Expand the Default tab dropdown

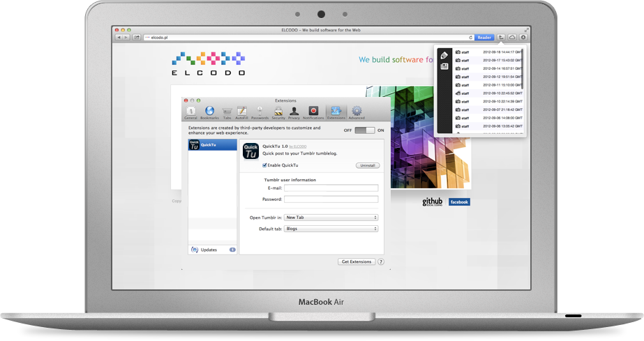(331, 229)
